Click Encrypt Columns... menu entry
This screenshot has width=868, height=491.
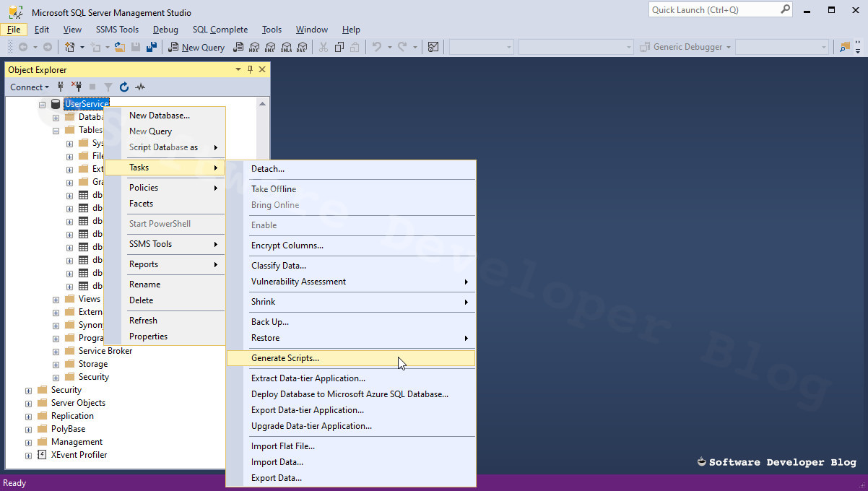point(351,245)
